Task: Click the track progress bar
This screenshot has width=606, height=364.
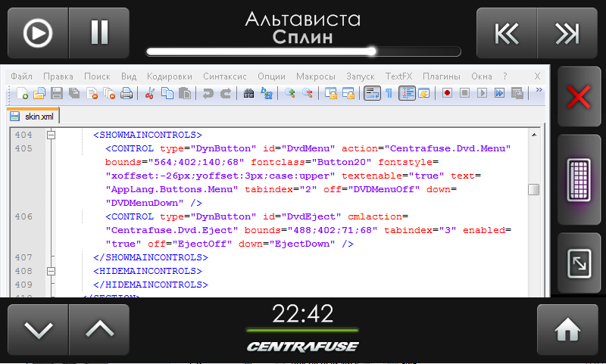Action: pyautogui.click(x=303, y=52)
